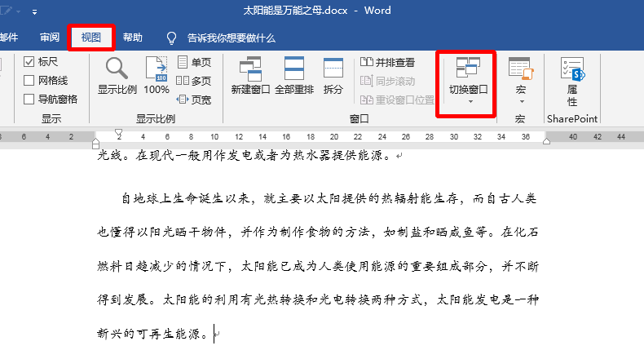Expand the 宏 dropdown arrow
The image size is (644, 359).
point(522,101)
